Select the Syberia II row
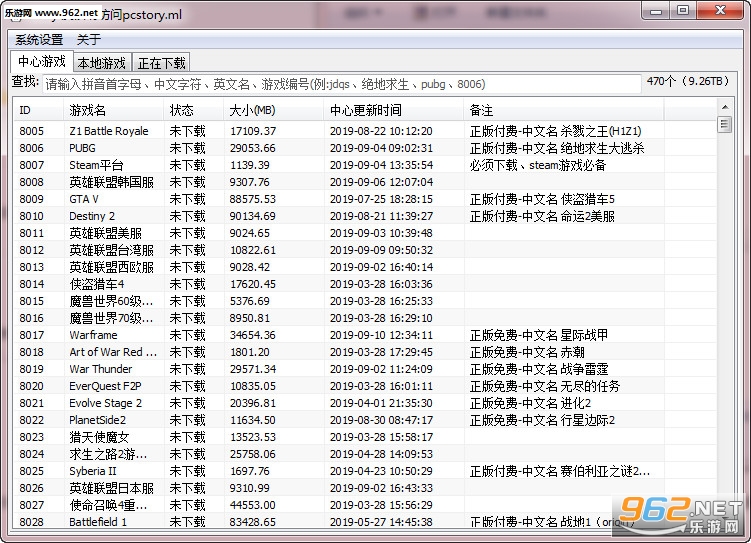 pyautogui.click(x=365, y=471)
